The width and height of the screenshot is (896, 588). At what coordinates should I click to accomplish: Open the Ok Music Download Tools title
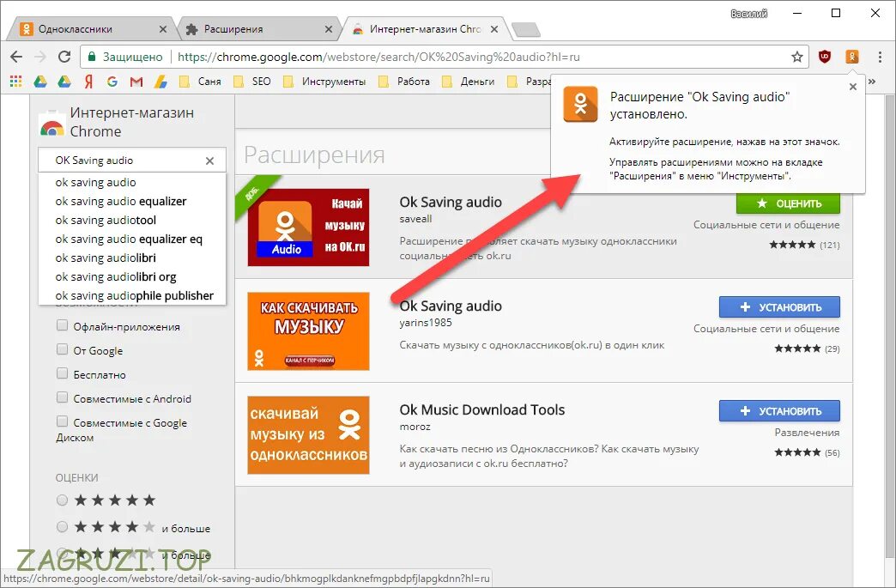[481, 409]
